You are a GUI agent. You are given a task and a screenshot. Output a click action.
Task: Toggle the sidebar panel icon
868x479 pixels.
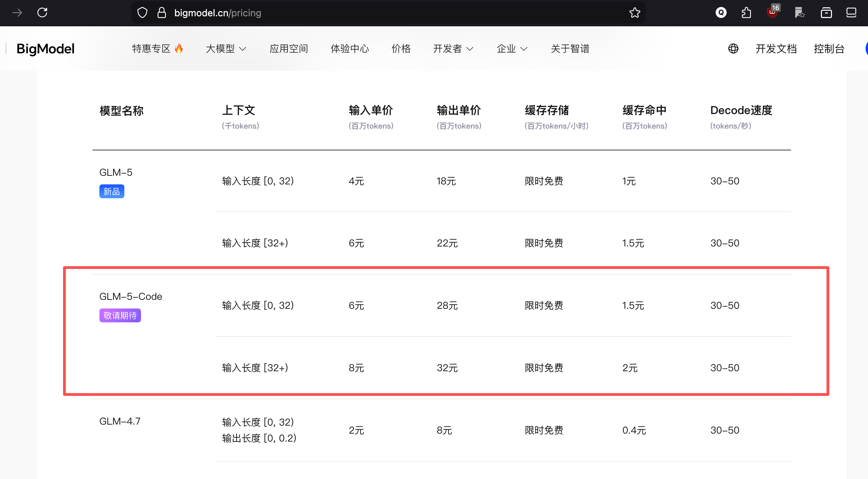click(851, 13)
